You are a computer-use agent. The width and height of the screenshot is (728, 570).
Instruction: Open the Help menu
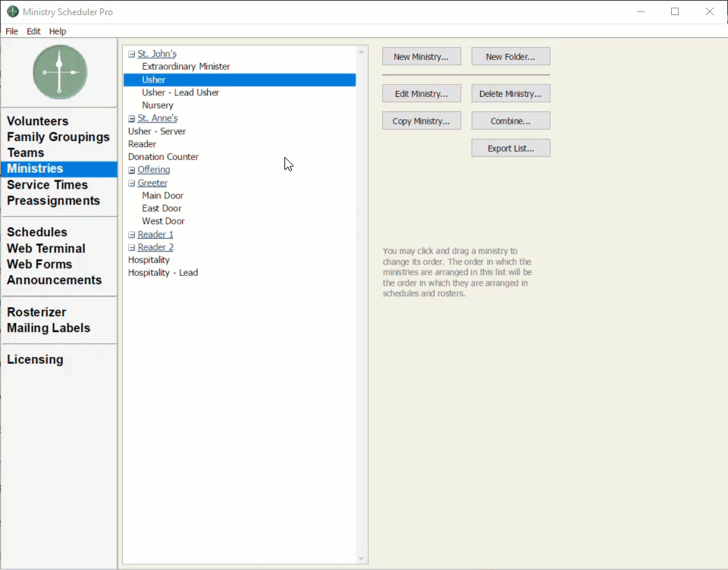[58, 31]
